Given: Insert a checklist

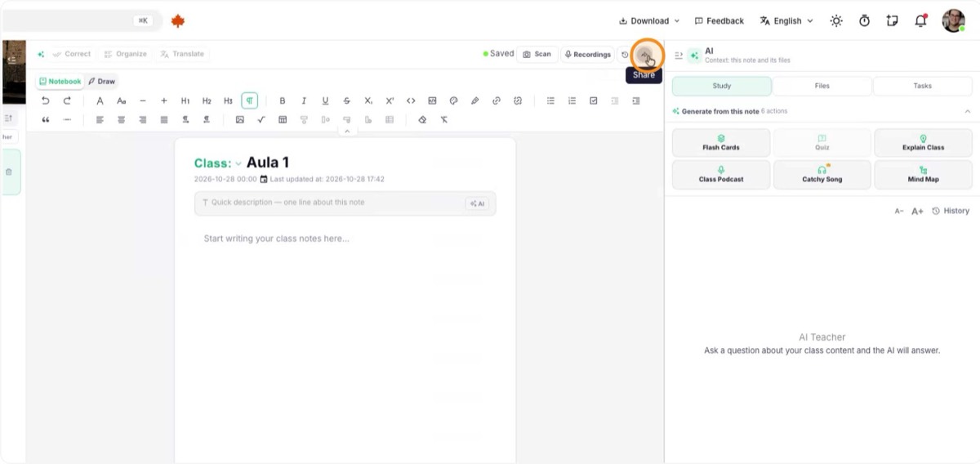Looking at the screenshot, I should pos(594,100).
